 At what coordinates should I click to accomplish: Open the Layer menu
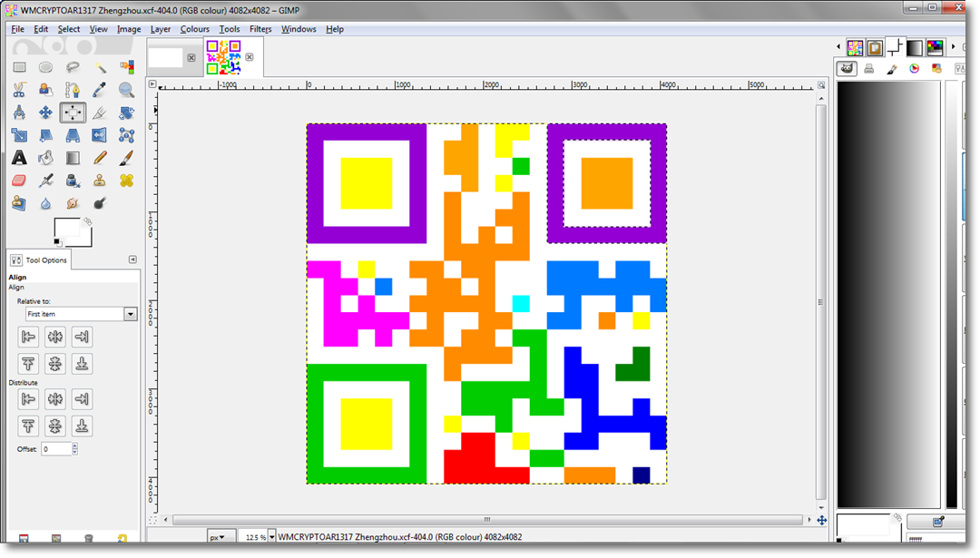pyautogui.click(x=160, y=29)
